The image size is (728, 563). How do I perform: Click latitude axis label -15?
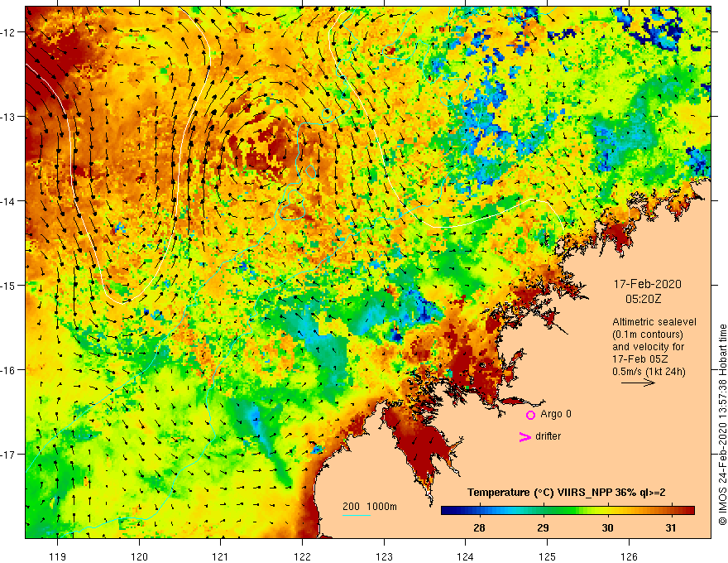click(x=8, y=285)
